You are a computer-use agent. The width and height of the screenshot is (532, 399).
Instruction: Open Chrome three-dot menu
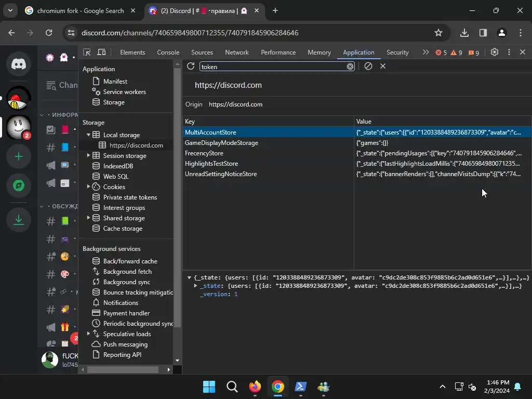(x=520, y=33)
